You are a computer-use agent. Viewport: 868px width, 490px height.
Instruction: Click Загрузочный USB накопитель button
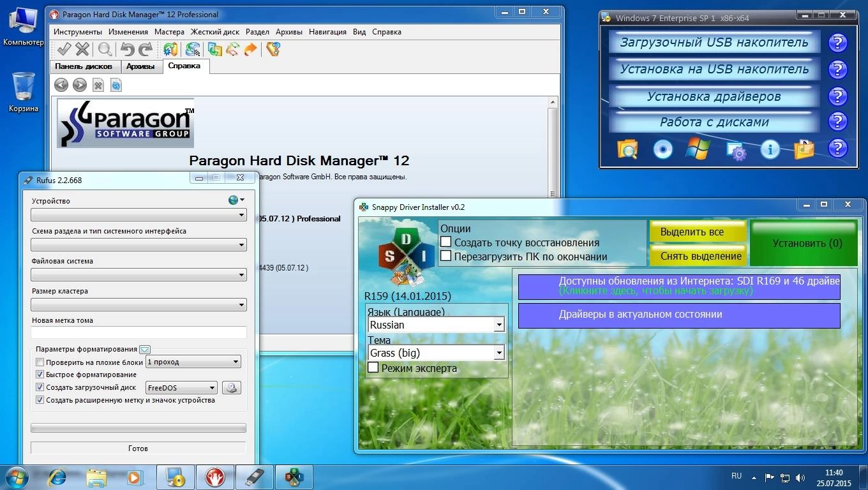[x=714, y=43]
